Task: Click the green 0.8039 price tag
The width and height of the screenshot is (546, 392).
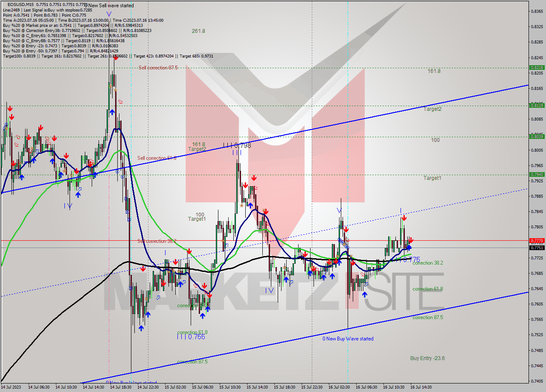Action: click(536, 136)
